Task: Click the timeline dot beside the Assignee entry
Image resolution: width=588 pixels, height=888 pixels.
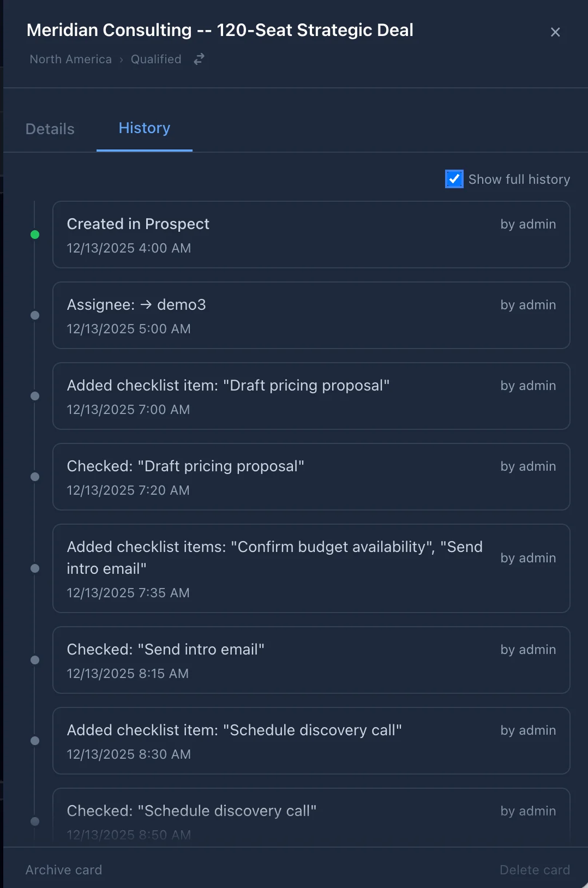Action: coord(35,315)
